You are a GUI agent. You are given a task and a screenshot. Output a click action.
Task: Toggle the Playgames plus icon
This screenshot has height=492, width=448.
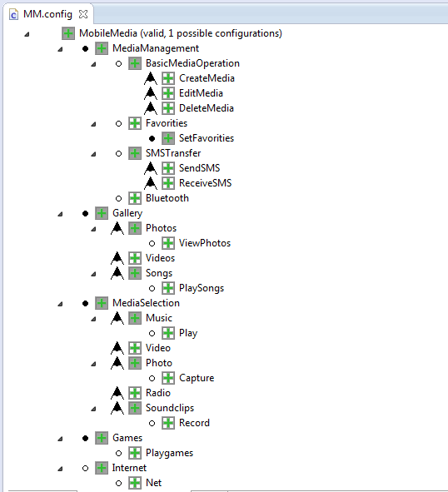pos(135,453)
